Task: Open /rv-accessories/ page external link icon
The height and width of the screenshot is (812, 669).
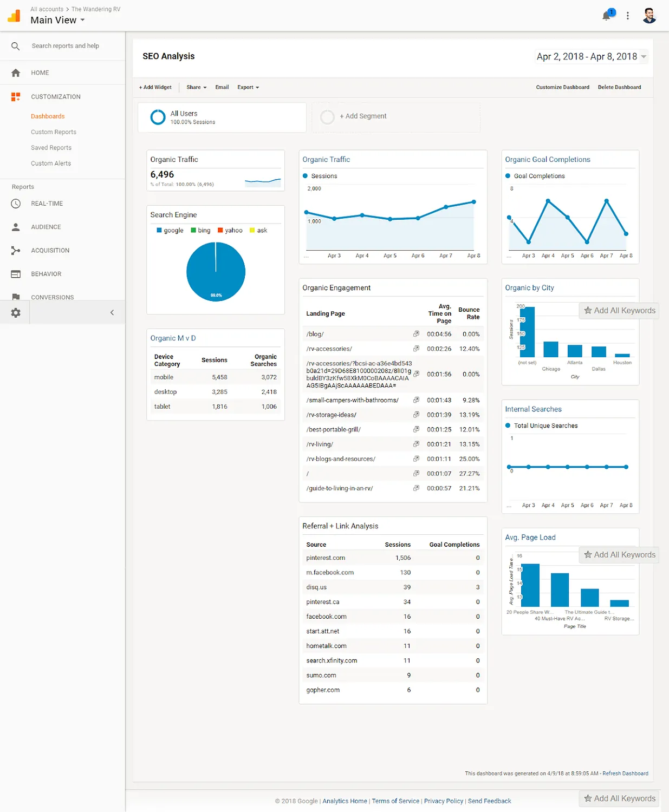Action: pos(416,349)
